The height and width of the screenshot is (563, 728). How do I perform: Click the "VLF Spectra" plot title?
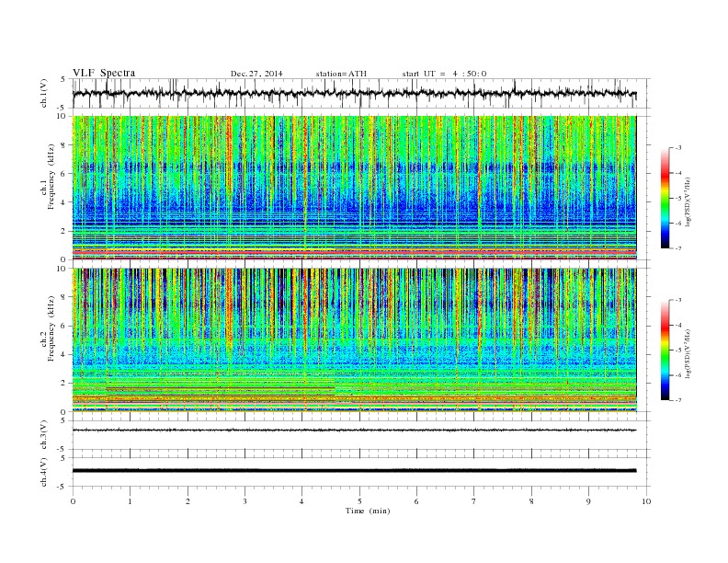click(104, 73)
